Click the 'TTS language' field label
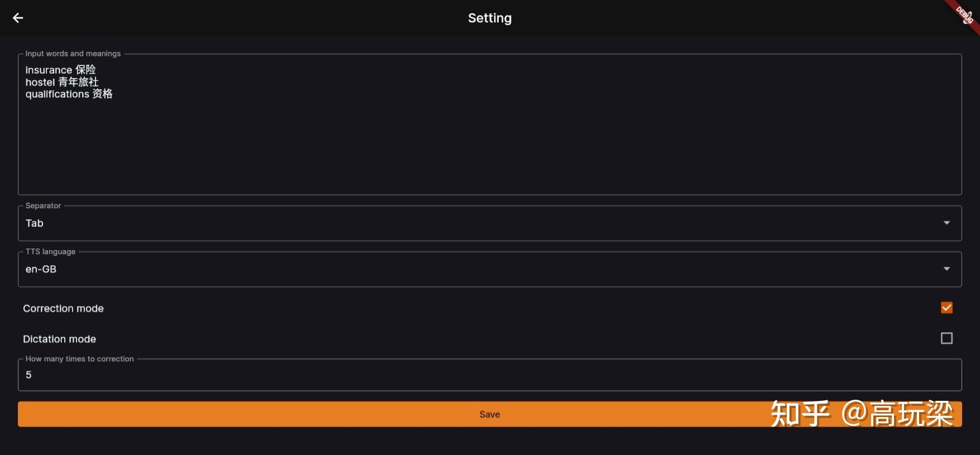 pyautogui.click(x=50, y=252)
